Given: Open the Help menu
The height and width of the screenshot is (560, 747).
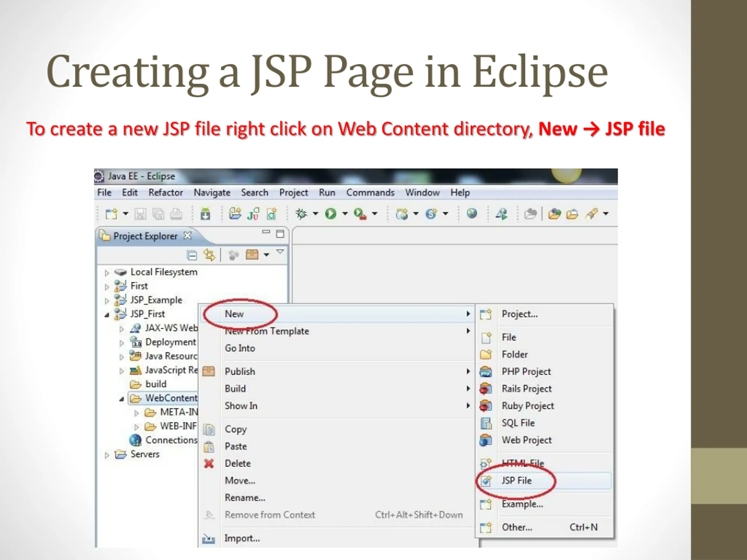Looking at the screenshot, I should [460, 192].
